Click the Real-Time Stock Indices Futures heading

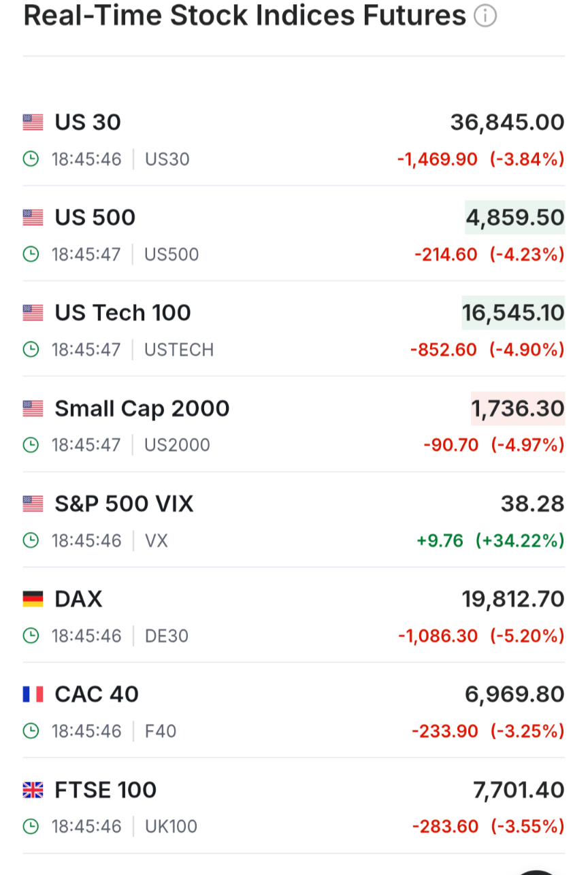tap(245, 15)
